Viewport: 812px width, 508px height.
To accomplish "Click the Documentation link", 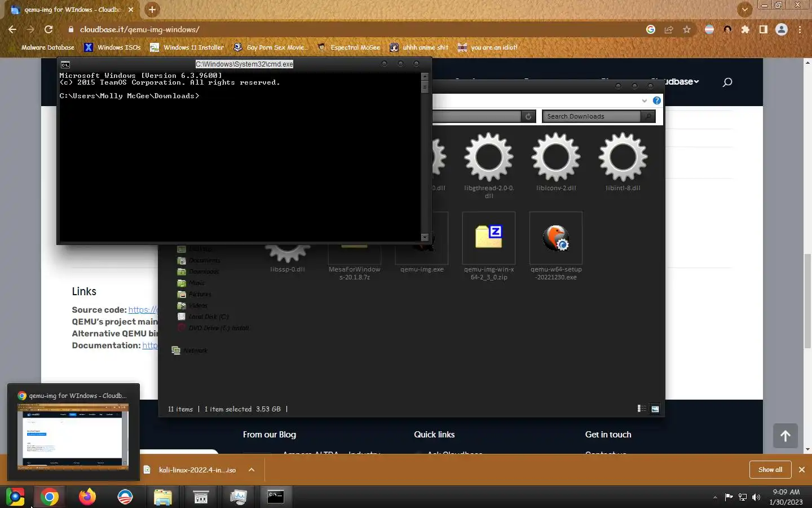I will [x=150, y=345].
